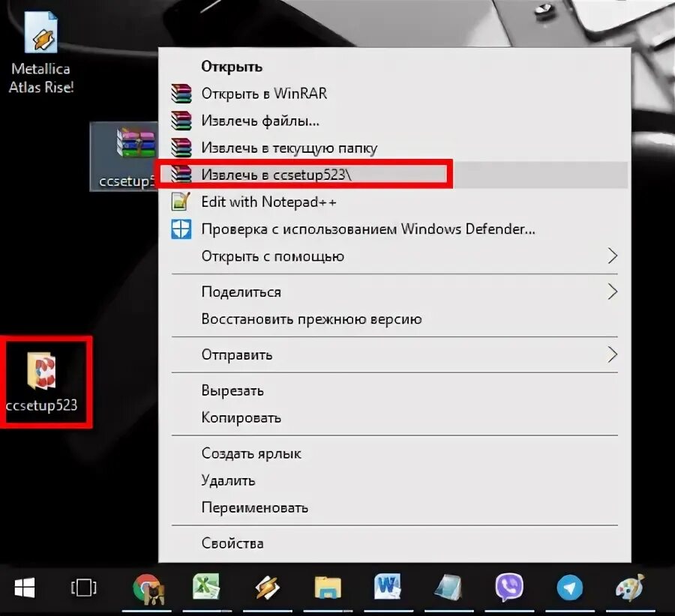The image size is (675, 616).
Task: Open Telegram from the taskbar
Action: [x=569, y=588]
